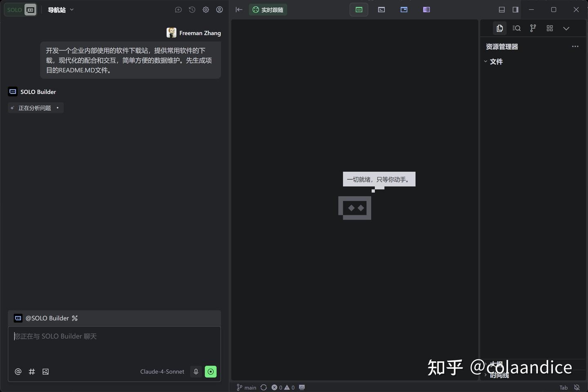Click Freeman Zhang user avatar
Image resolution: width=588 pixels, height=392 pixels.
pos(171,33)
